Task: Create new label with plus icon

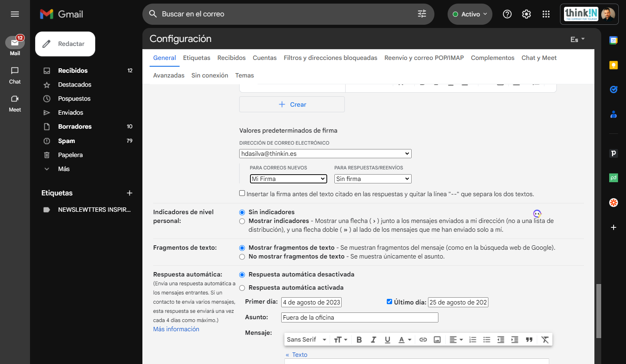Action: 130,193
